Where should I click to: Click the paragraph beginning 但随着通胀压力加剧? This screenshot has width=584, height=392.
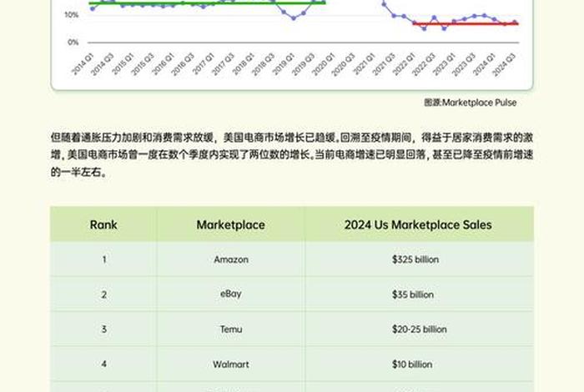pyautogui.click(x=292, y=155)
